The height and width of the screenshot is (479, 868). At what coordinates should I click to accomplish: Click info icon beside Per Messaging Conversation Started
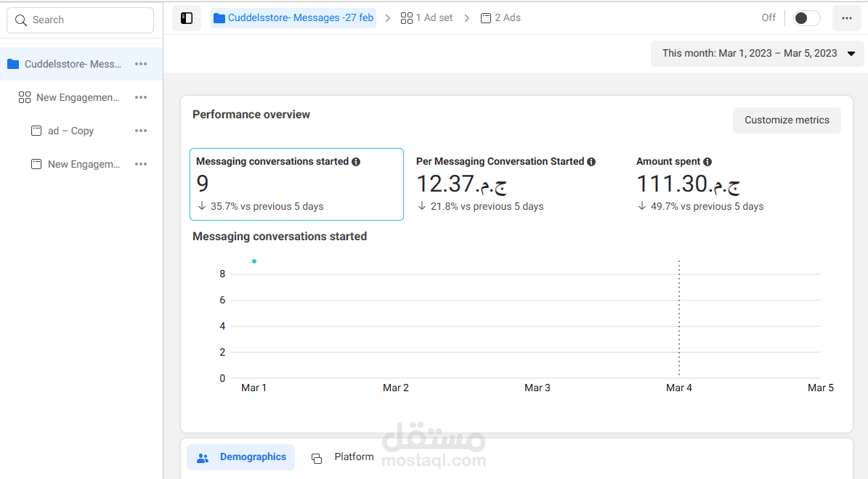click(x=591, y=162)
